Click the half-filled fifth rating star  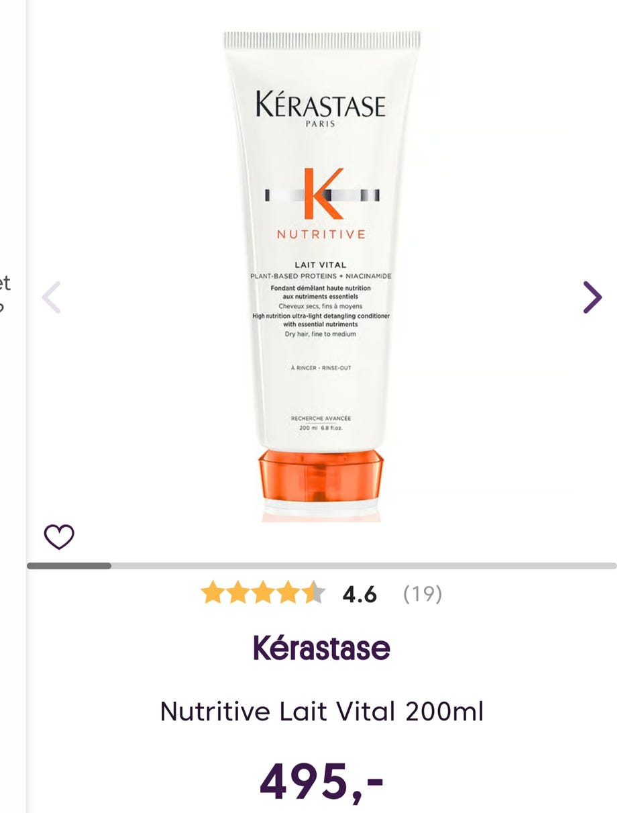click(314, 593)
